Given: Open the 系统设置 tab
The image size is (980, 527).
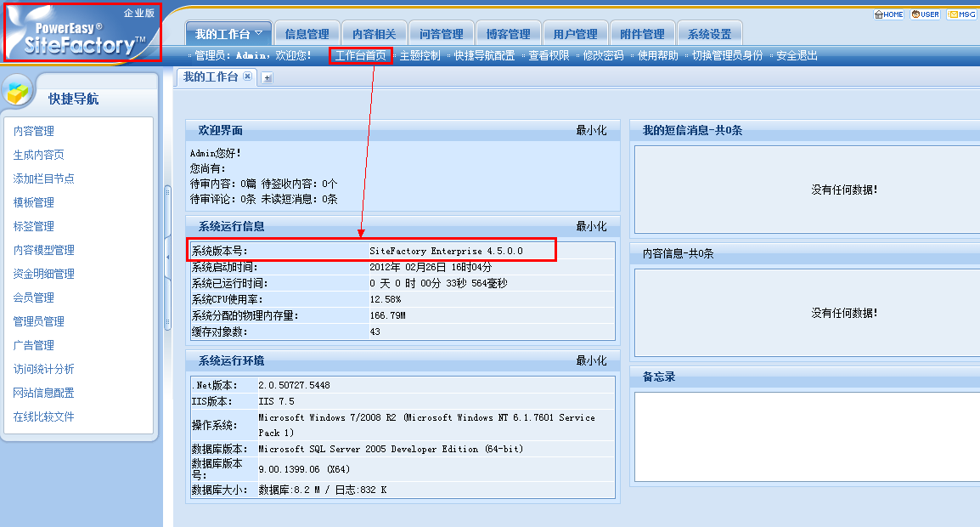Looking at the screenshot, I should 709,34.
